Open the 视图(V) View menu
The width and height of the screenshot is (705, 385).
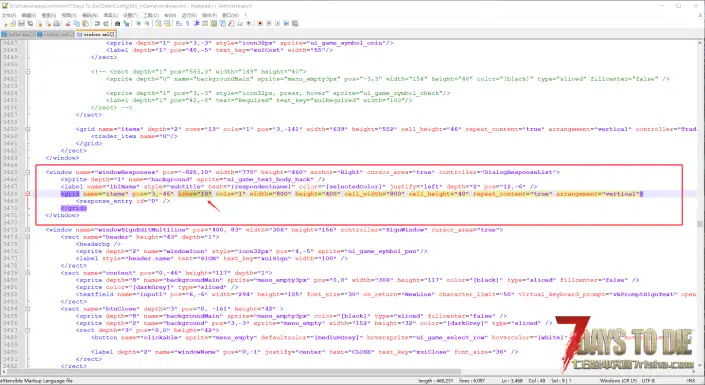coord(69,15)
